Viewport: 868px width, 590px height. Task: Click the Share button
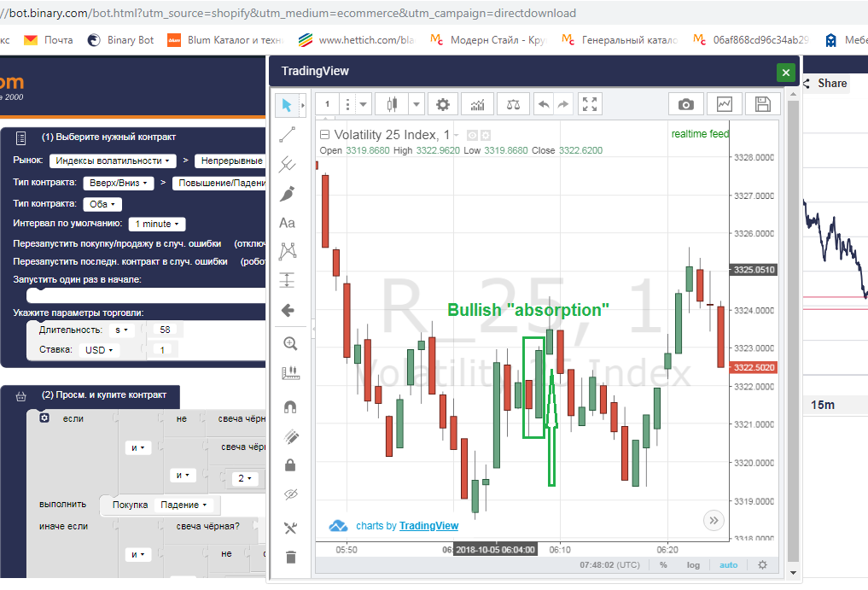(x=826, y=84)
